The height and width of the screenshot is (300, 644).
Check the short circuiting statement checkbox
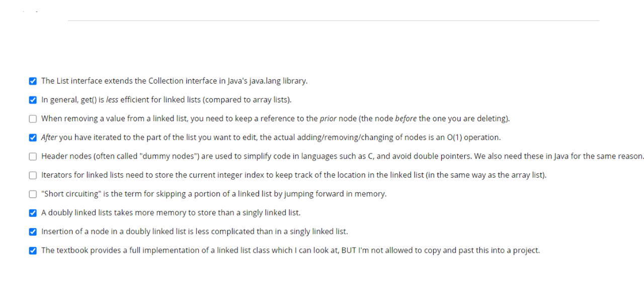[x=33, y=194]
